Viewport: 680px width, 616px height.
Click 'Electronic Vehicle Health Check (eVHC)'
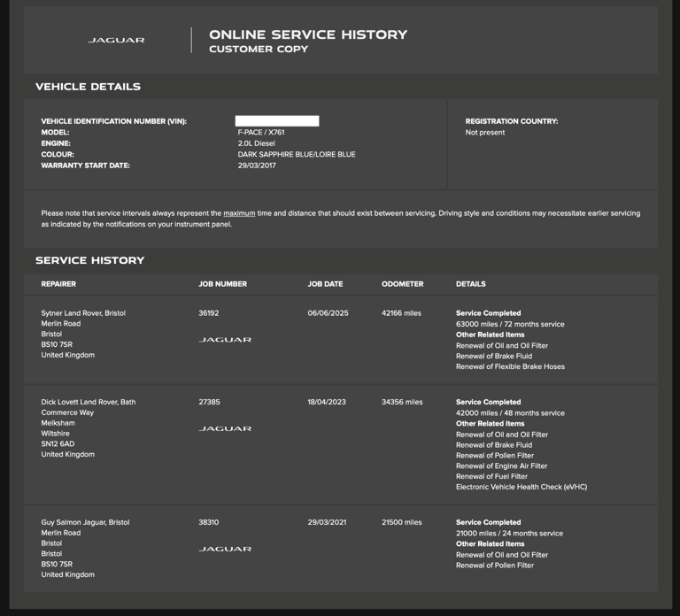tap(522, 487)
